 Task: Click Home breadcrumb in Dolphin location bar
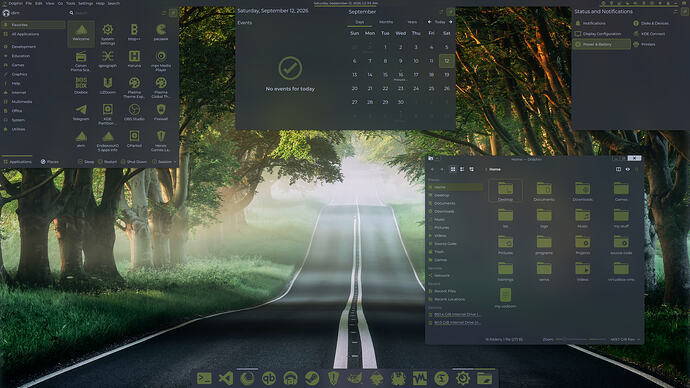point(495,169)
